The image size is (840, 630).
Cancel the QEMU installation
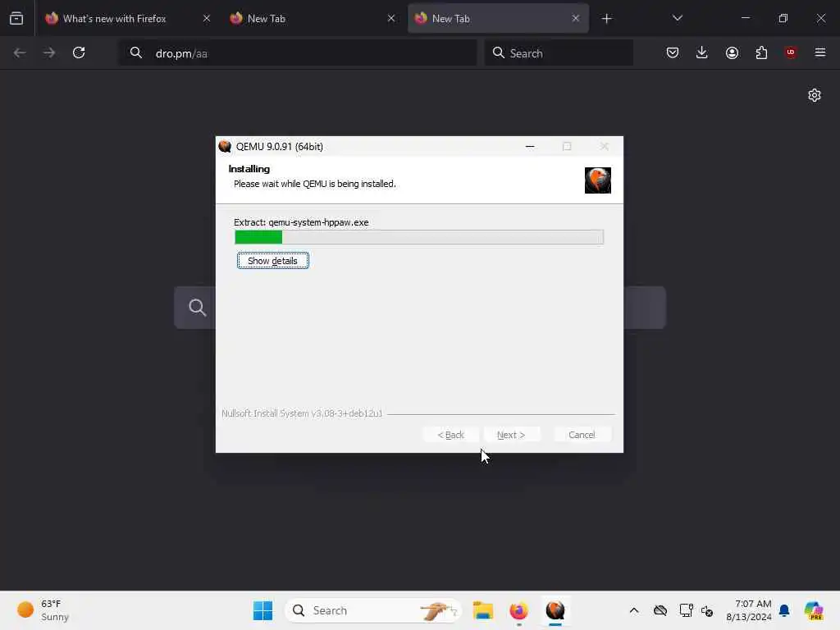pos(582,435)
